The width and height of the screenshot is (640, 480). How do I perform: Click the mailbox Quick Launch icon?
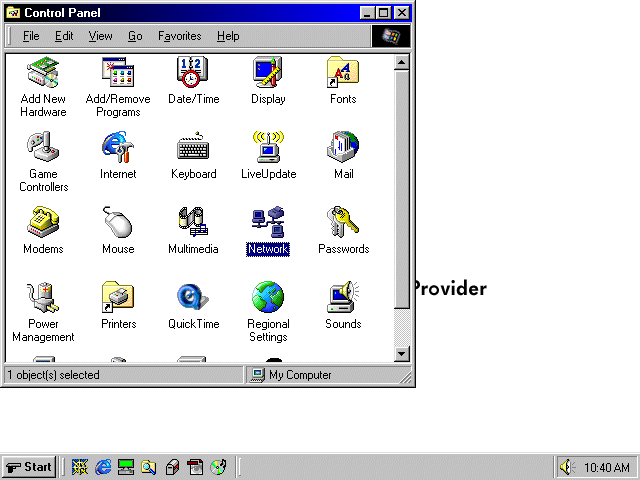click(x=172, y=467)
